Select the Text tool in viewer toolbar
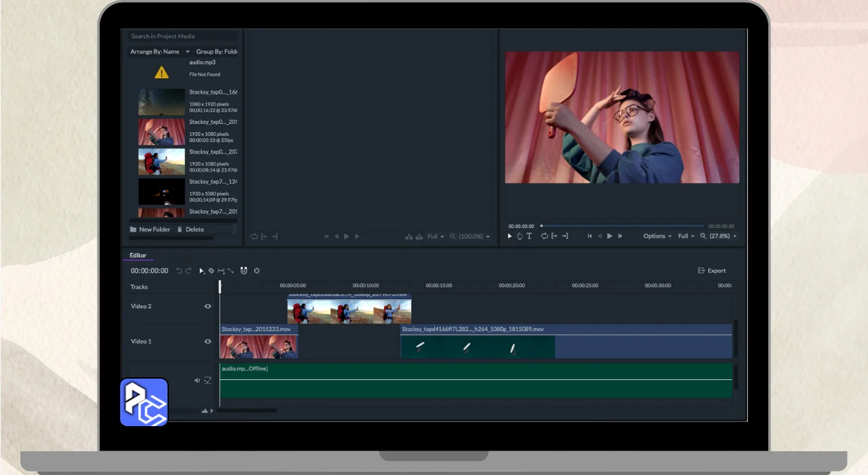This screenshot has width=868, height=475. pyautogui.click(x=529, y=236)
